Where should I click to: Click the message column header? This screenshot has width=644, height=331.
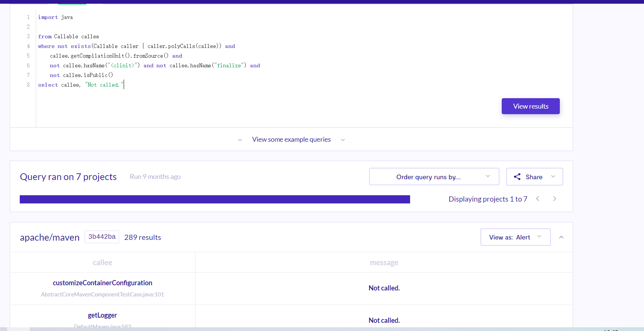tap(384, 263)
